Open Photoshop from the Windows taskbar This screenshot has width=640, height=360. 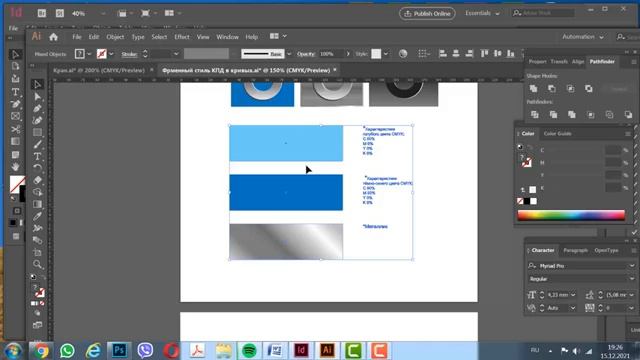click(119, 350)
